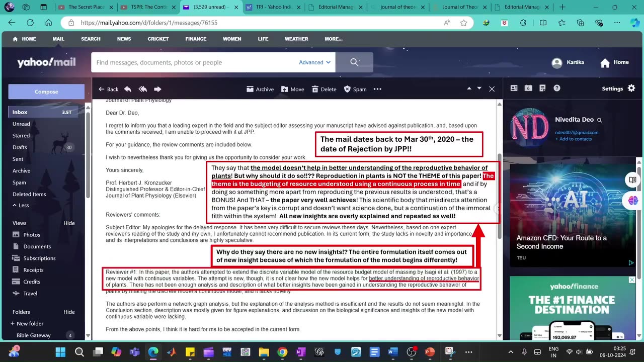Reply to message with single arrow icon
This screenshot has width=644, height=362.
(128, 89)
